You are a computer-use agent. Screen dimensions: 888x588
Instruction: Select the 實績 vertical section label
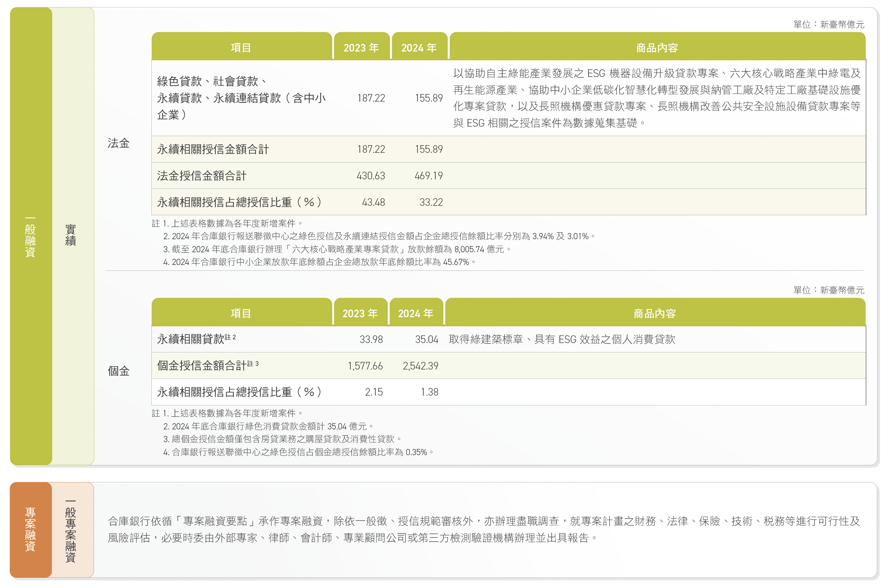tap(70, 235)
